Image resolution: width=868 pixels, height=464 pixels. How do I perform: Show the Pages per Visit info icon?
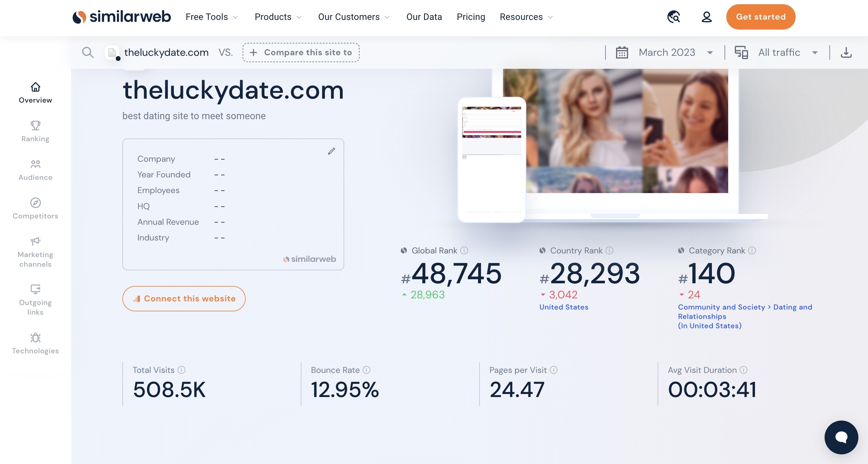click(554, 370)
